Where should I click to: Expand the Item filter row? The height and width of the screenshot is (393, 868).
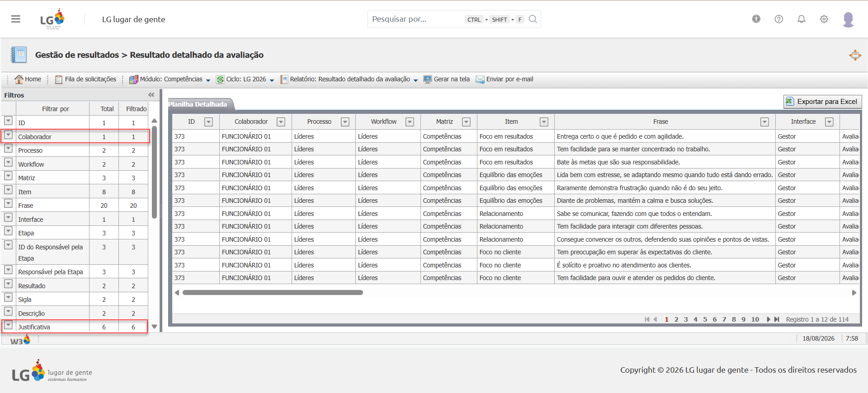tap(8, 190)
